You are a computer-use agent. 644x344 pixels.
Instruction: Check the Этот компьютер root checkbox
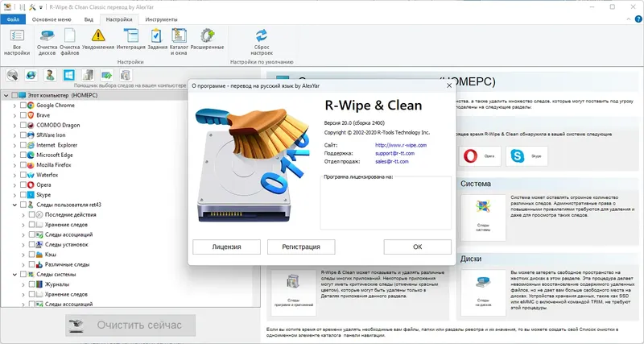tap(14, 95)
